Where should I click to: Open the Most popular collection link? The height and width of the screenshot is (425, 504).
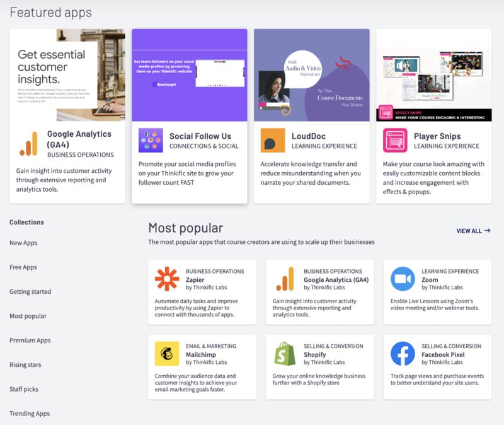(x=28, y=317)
